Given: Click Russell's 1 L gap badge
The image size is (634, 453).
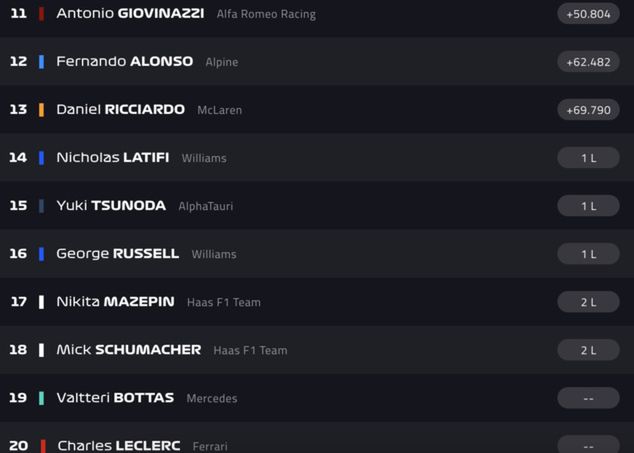Looking at the screenshot, I should click(588, 254).
